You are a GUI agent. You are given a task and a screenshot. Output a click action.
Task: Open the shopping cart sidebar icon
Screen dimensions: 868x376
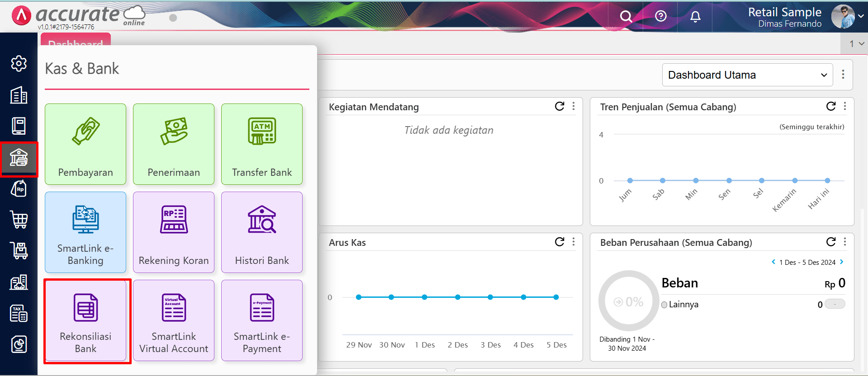[x=19, y=220]
